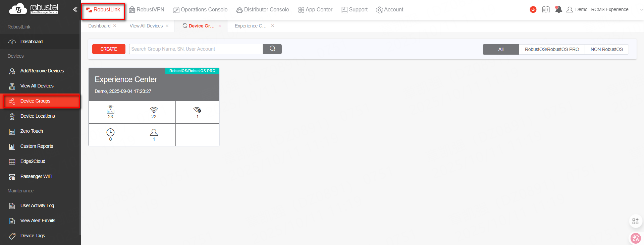The width and height of the screenshot is (644, 245).
Task: Switch to the Dashboard tab
Action: point(99,26)
